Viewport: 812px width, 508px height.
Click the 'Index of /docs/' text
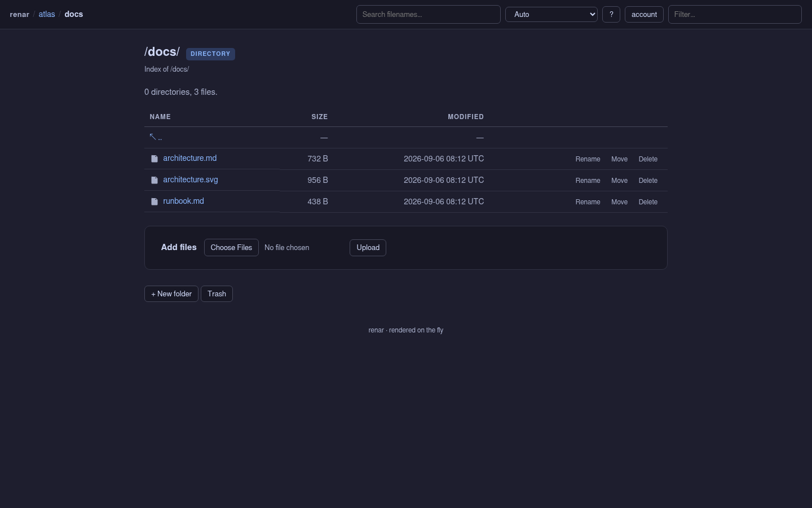(x=166, y=69)
